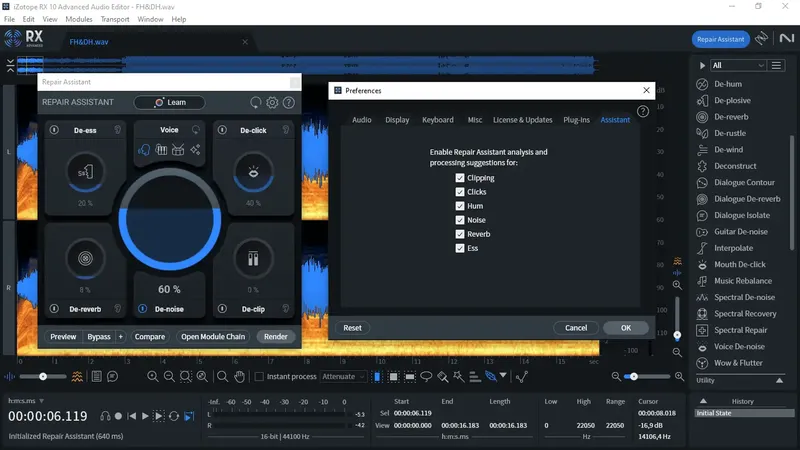
Task: Adjust the waveform/spectrogram balance slider
Action: pos(43,377)
